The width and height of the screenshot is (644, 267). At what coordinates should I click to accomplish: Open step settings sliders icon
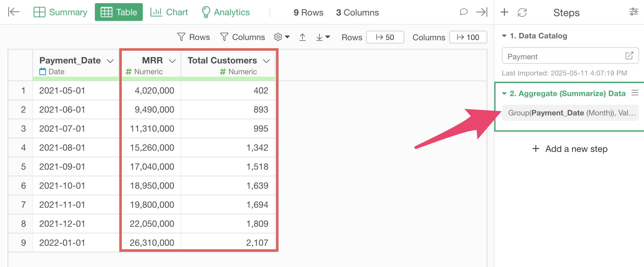coord(634,12)
